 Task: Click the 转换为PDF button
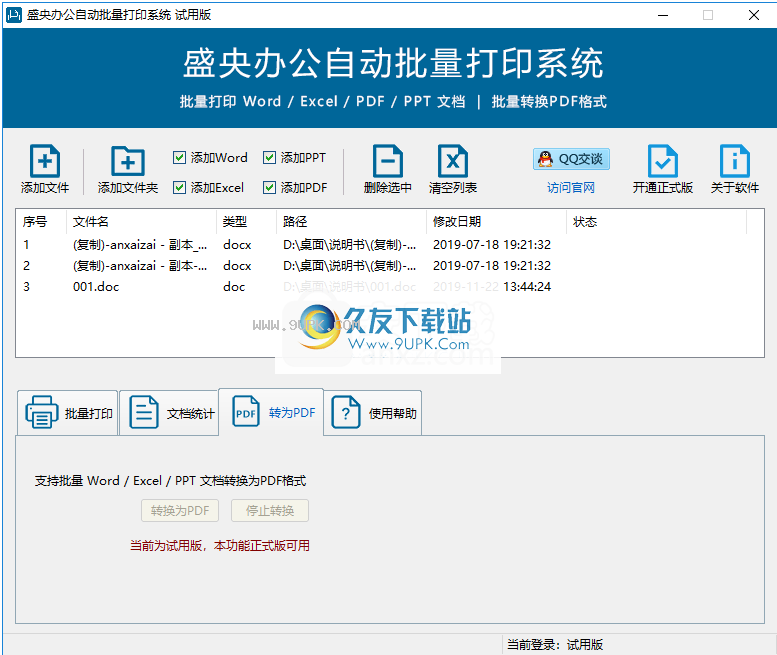coord(180,511)
